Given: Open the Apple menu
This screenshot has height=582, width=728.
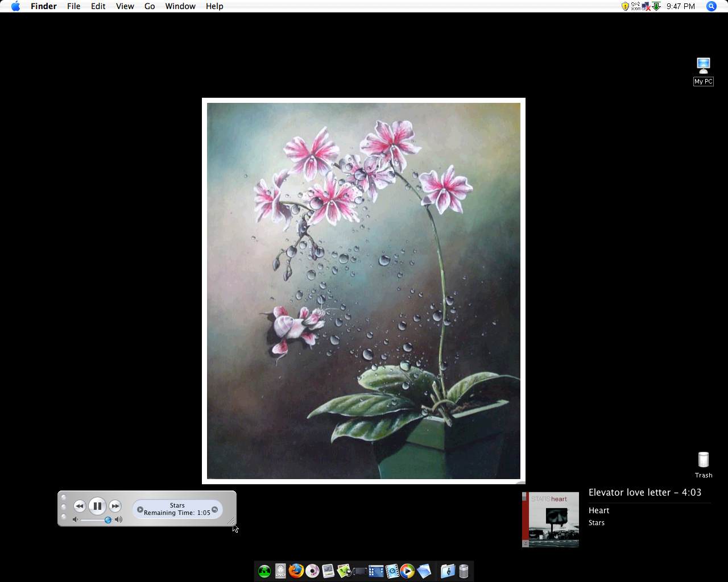Looking at the screenshot, I should point(15,6).
